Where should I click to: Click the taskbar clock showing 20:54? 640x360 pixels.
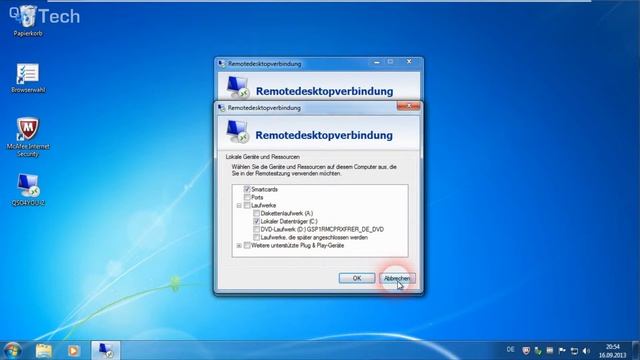coord(613,351)
